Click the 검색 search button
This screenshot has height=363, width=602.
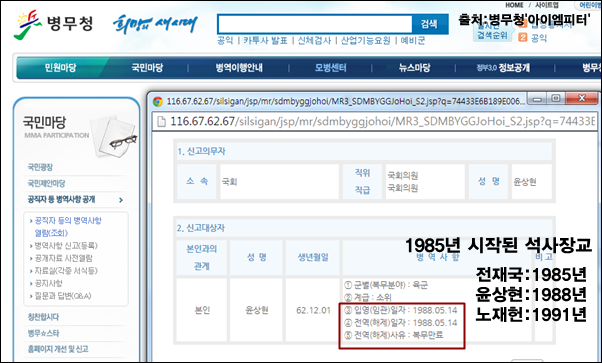tap(429, 24)
